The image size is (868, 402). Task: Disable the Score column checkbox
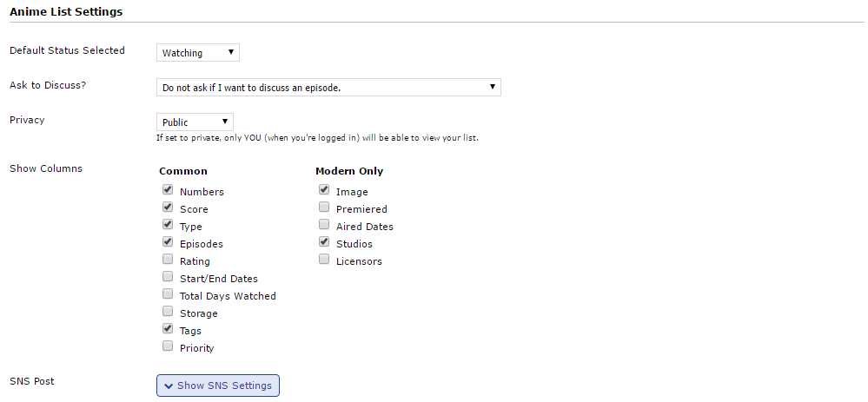click(167, 208)
